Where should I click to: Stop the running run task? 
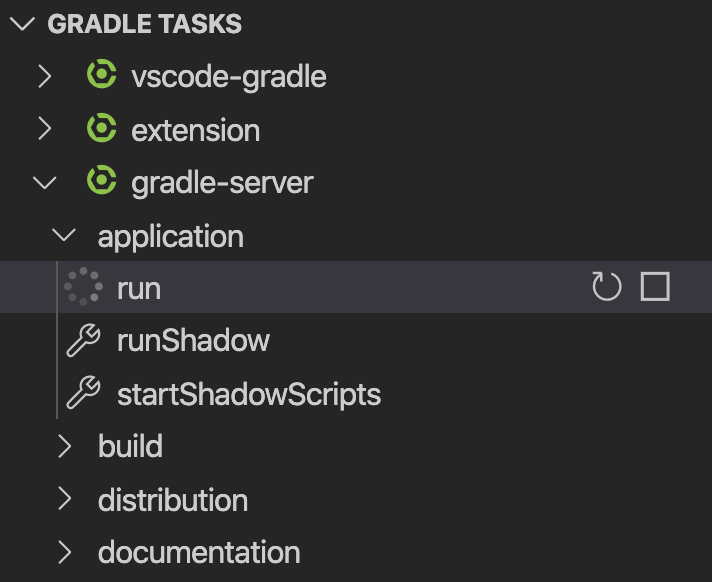click(655, 286)
